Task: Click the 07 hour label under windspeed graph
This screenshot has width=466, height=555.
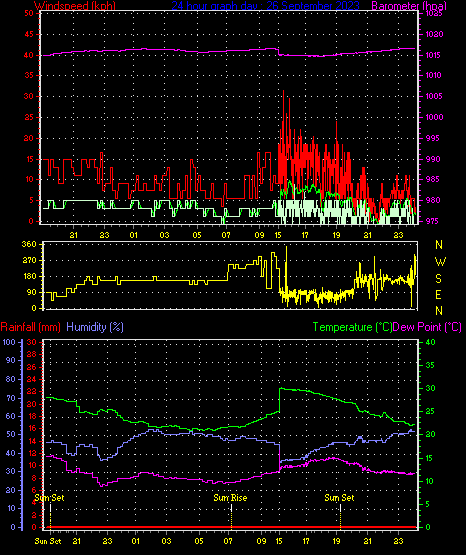Action: point(226,235)
